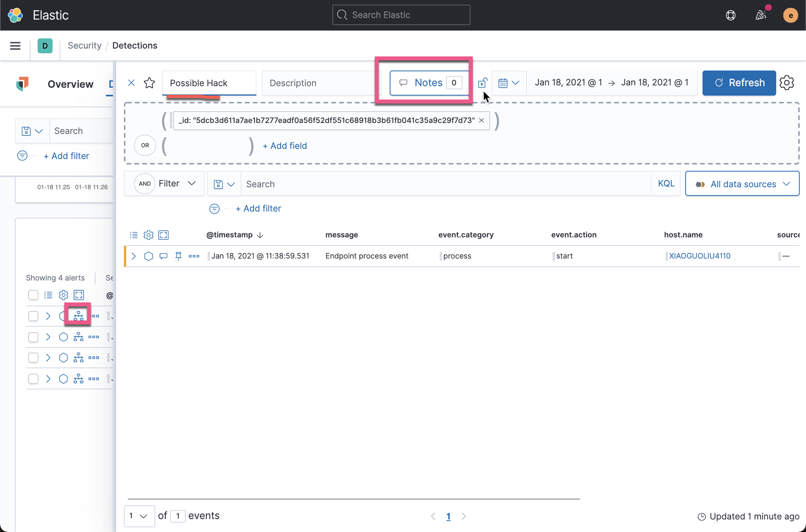The width and height of the screenshot is (806, 532).
Task: Toggle the date range lock icon
Action: click(483, 83)
